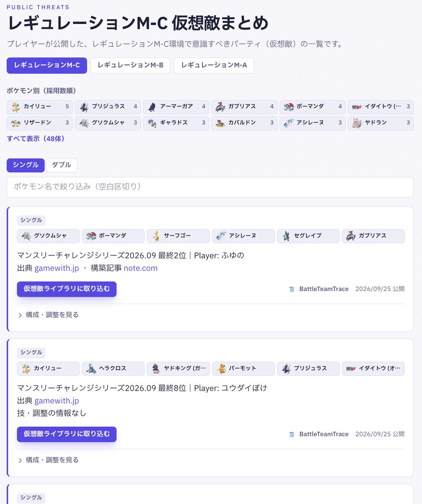Select the イダイトウ chip with count 3
This screenshot has width=422, height=504.
tap(381, 107)
